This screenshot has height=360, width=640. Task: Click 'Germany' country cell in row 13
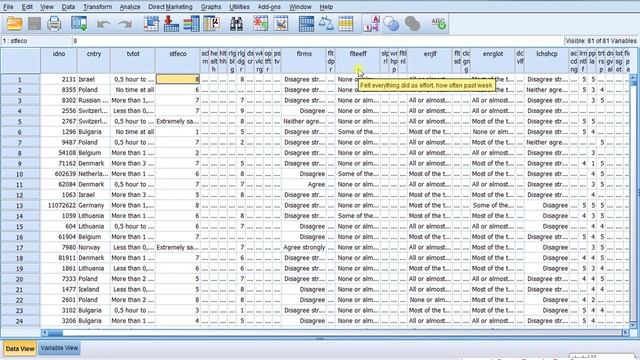[93, 205]
